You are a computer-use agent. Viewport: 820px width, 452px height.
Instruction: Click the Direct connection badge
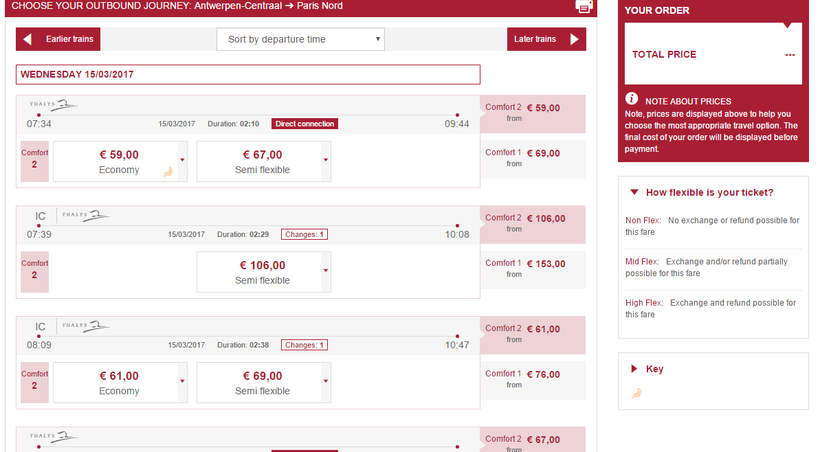[x=304, y=124]
